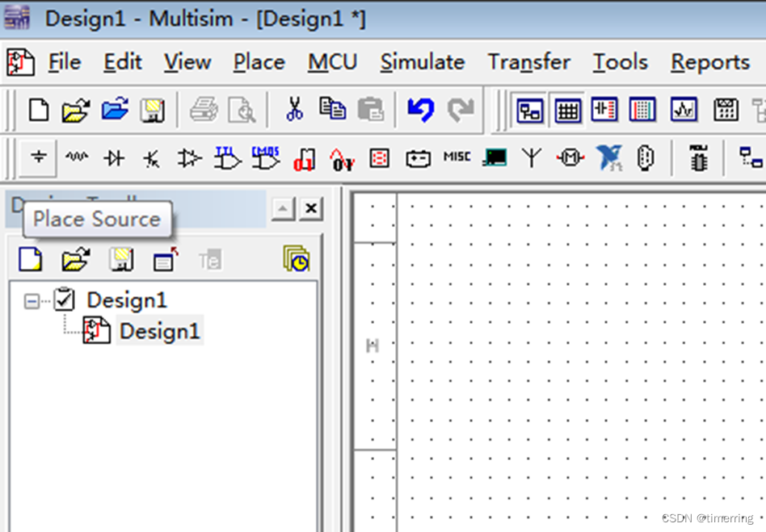Open the Postprocessor
Viewport: 766px width, 532px height.
coord(726,109)
